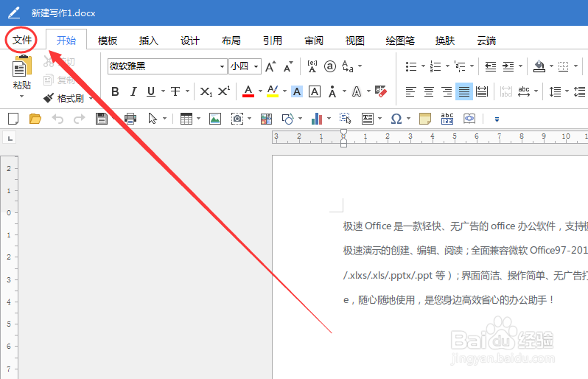
Task: Decrease font size with shrink icon
Action: tap(288, 66)
